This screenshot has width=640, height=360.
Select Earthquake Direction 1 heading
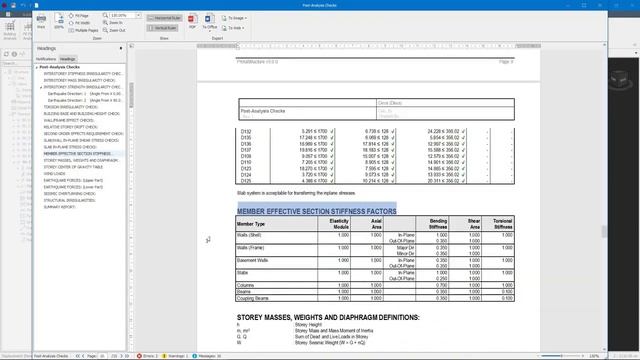coord(85,94)
